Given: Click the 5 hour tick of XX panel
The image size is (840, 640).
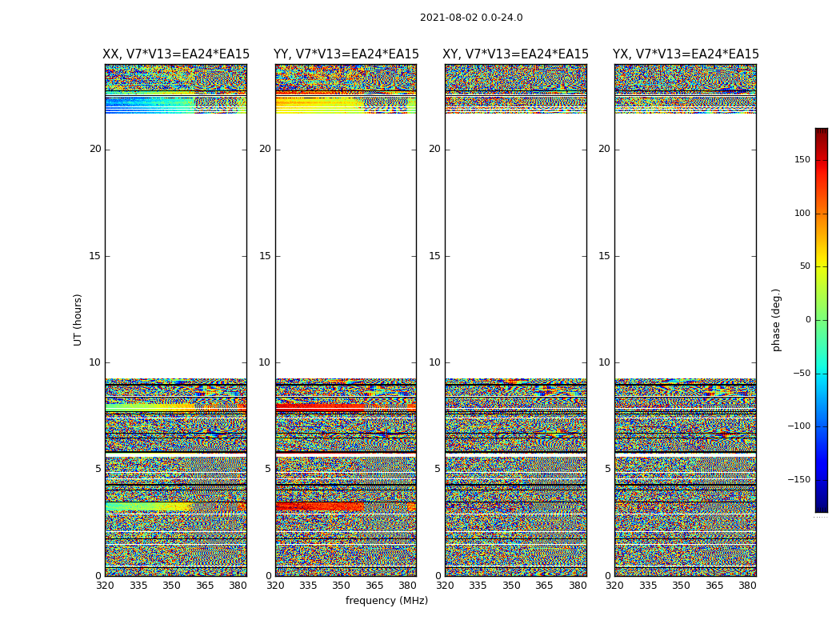Looking at the screenshot, I should click(x=98, y=469).
